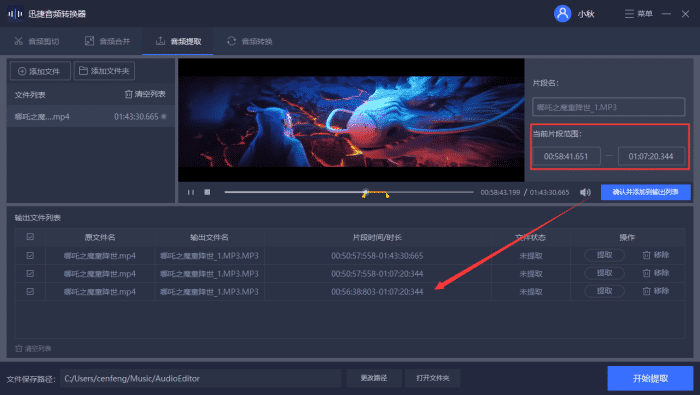Mute the volume speaker icon

(x=585, y=192)
